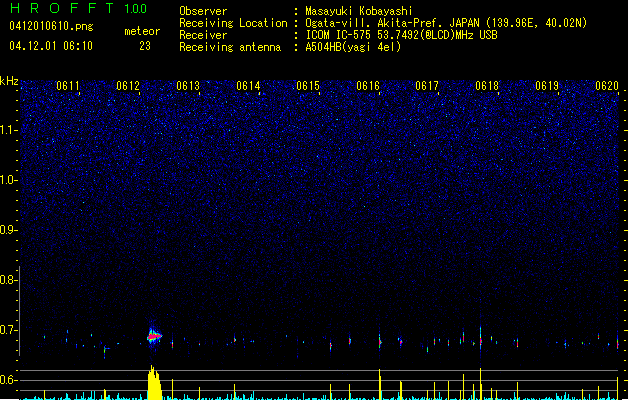
Task: Click the kHz axis unit label
Action: tap(9, 81)
